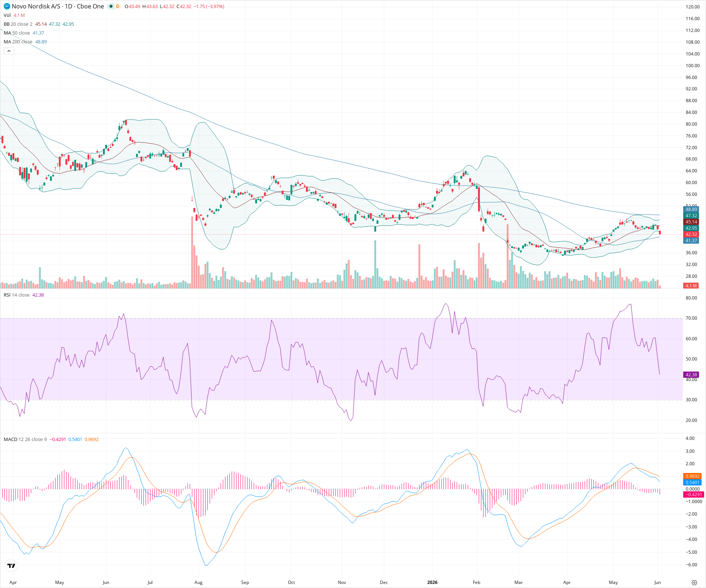The width and height of the screenshot is (706, 588).
Task: Click the H43.63 high value
Action: [150, 6]
